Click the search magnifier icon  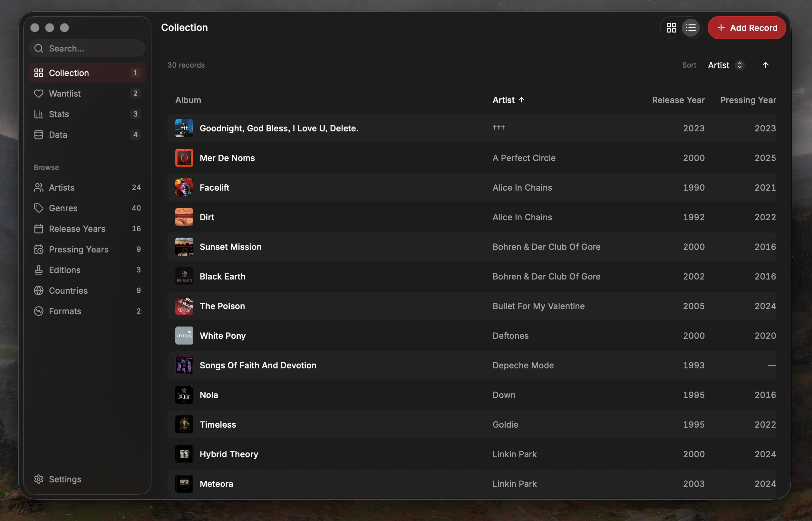click(x=39, y=48)
